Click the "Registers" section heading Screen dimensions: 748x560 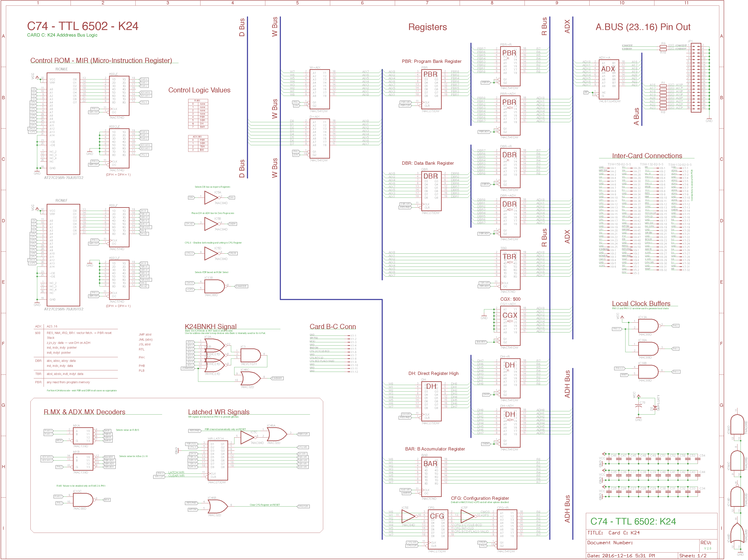click(427, 27)
